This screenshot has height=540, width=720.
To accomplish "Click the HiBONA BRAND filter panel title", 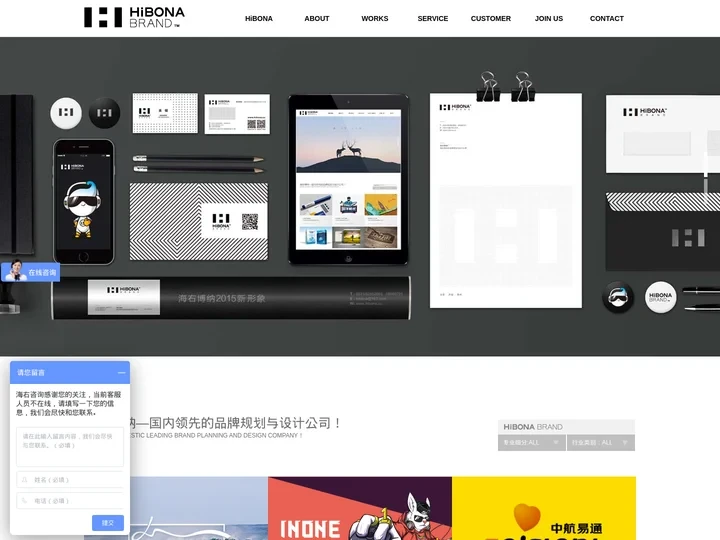I will coord(533,427).
